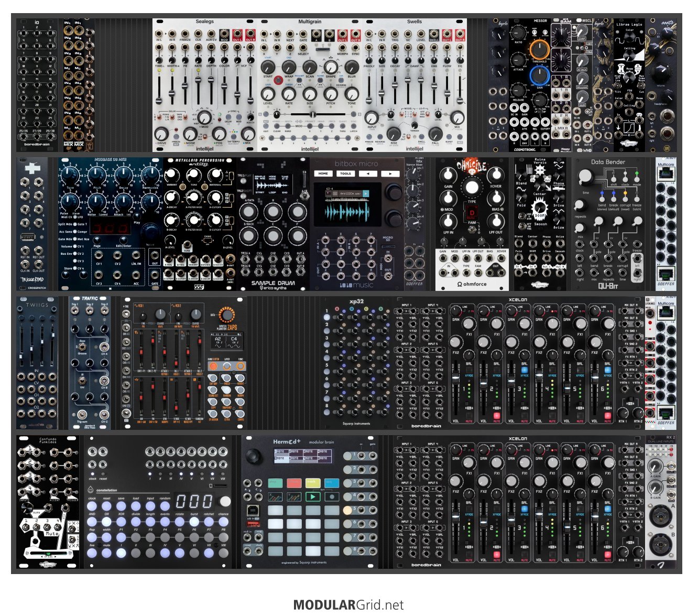
Task: Select the green step pad on Hermod+
Action: pos(275,483)
